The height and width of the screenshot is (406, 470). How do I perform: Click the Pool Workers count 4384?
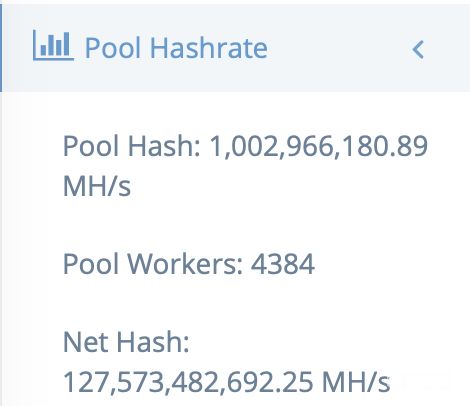click(x=283, y=263)
